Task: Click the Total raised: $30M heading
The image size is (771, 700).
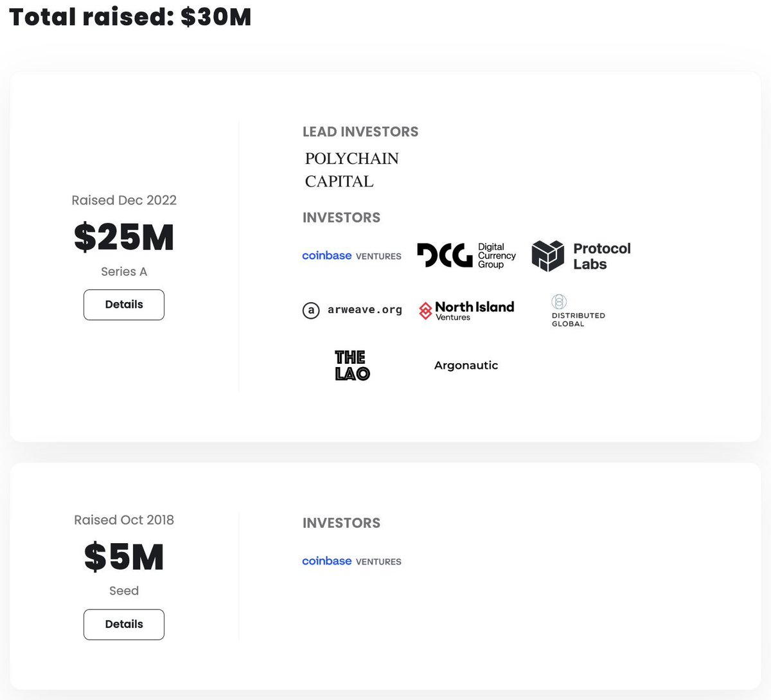Action: [130, 17]
